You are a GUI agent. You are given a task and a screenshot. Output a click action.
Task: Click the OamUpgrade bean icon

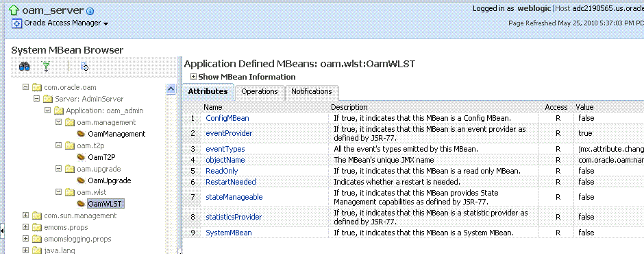pyautogui.click(x=81, y=180)
